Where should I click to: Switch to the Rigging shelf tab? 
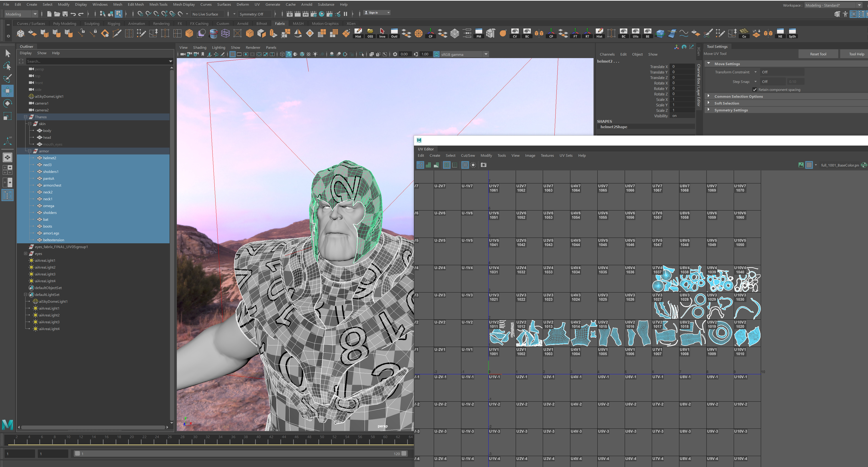click(x=114, y=23)
